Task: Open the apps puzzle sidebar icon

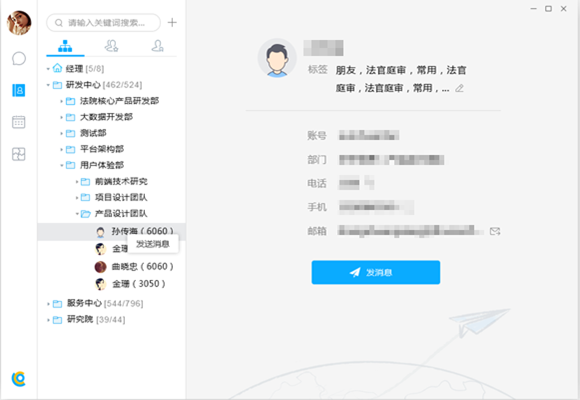Action: pyautogui.click(x=18, y=154)
